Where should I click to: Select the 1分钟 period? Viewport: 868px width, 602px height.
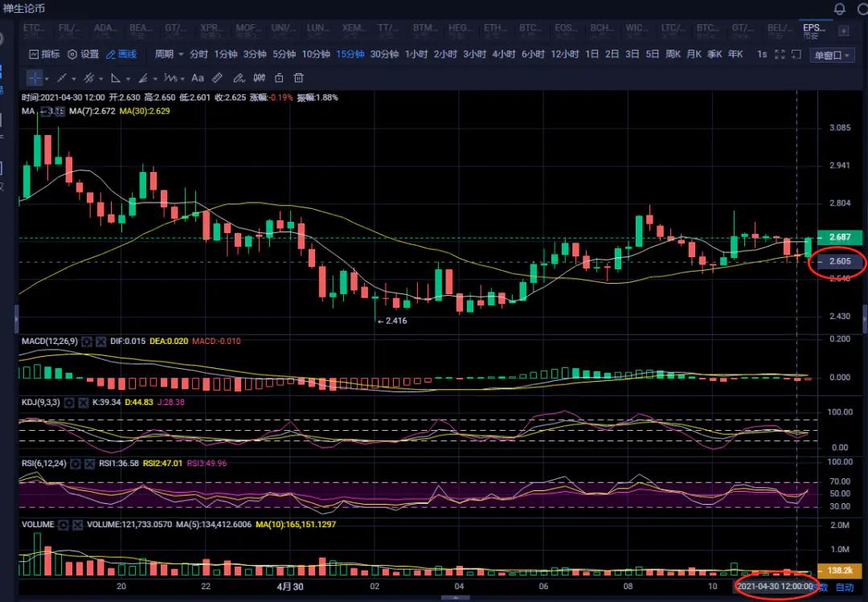[225, 55]
